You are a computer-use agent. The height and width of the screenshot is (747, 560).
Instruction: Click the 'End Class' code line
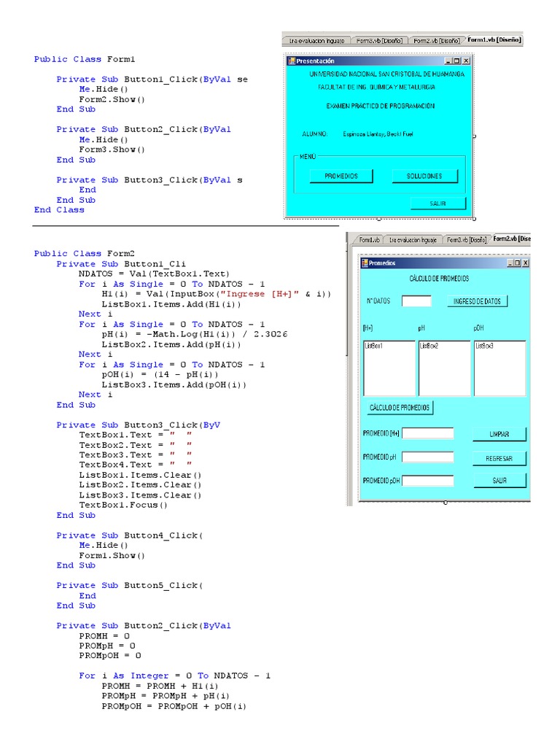click(x=59, y=209)
